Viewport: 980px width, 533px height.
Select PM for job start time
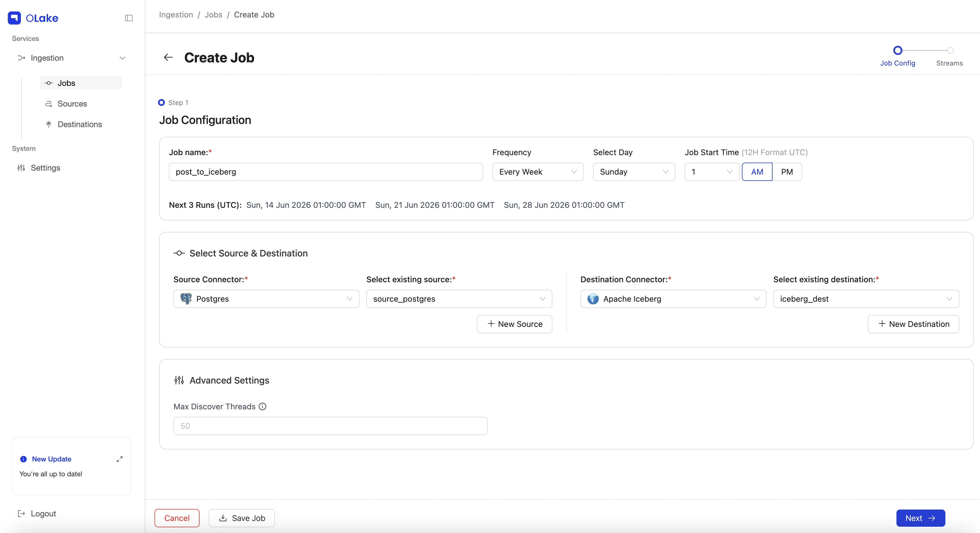point(787,171)
